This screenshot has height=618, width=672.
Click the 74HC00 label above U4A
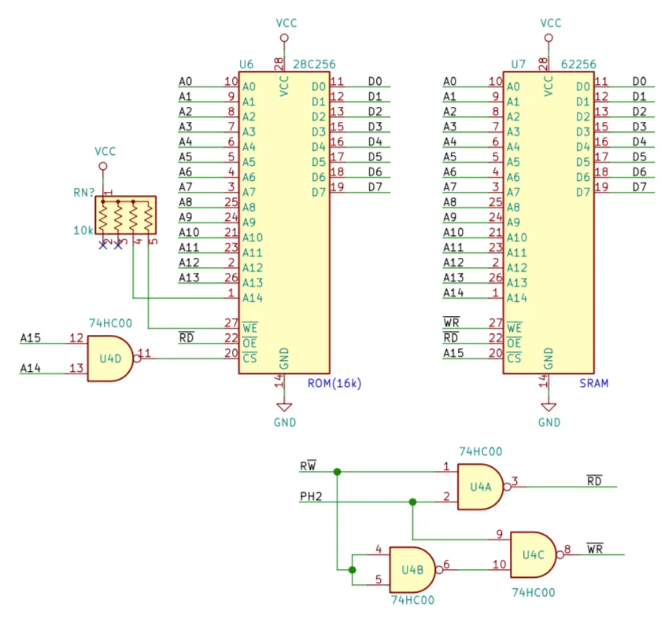click(x=481, y=451)
